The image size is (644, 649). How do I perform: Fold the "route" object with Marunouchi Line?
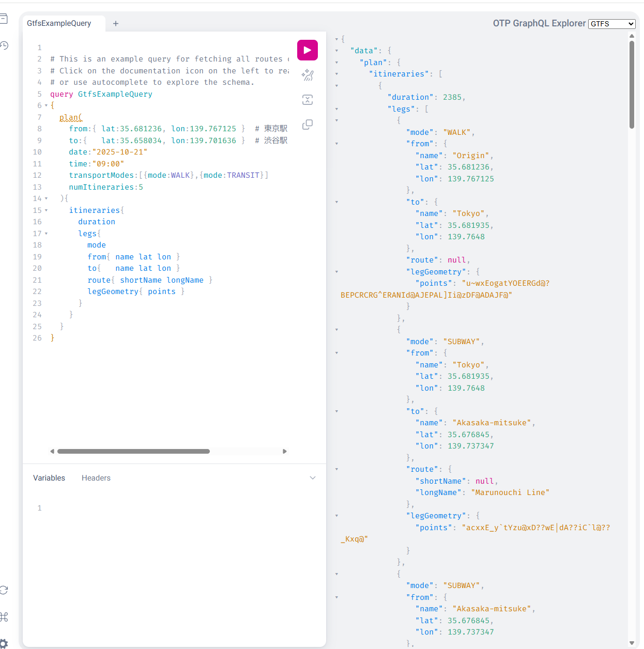pos(336,469)
